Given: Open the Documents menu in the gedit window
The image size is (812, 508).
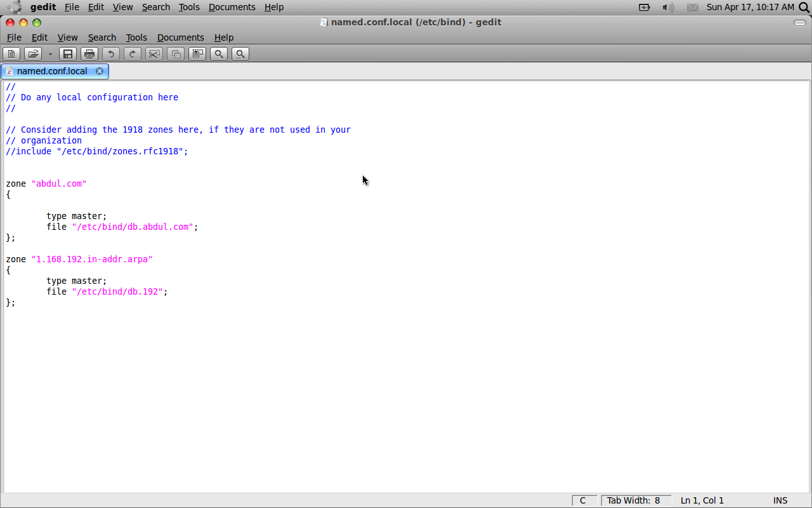Looking at the screenshot, I should point(181,37).
